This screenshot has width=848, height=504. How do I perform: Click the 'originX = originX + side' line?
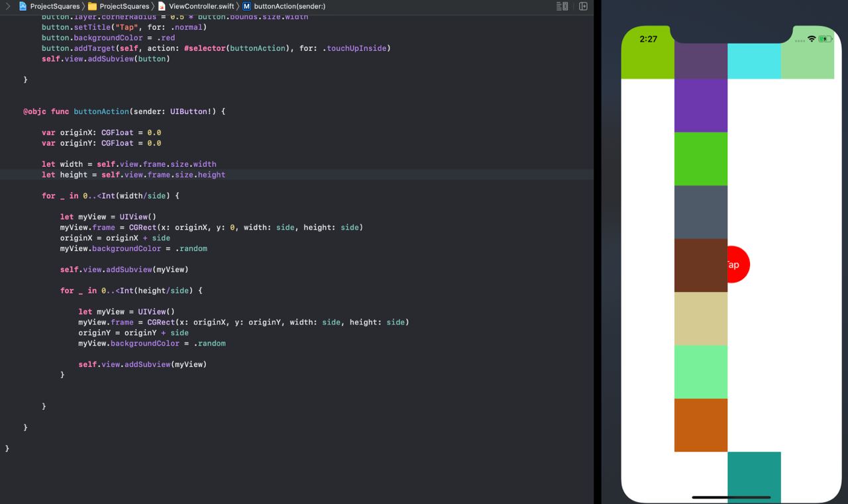pyautogui.click(x=115, y=238)
